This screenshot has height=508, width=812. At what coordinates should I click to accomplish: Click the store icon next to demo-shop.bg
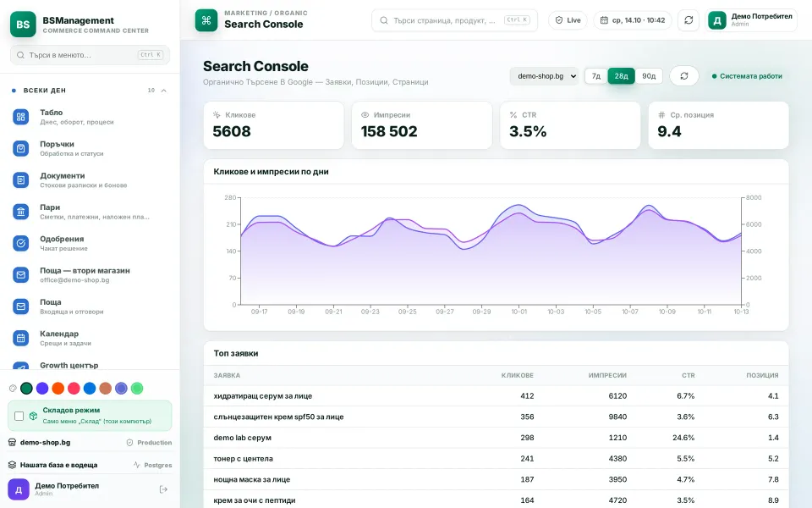pyautogui.click(x=13, y=443)
